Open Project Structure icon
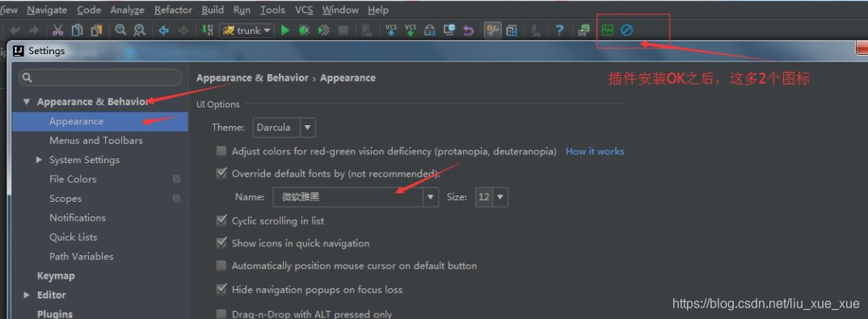Image resolution: width=868 pixels, height=319 pixels. pos(512,31)
